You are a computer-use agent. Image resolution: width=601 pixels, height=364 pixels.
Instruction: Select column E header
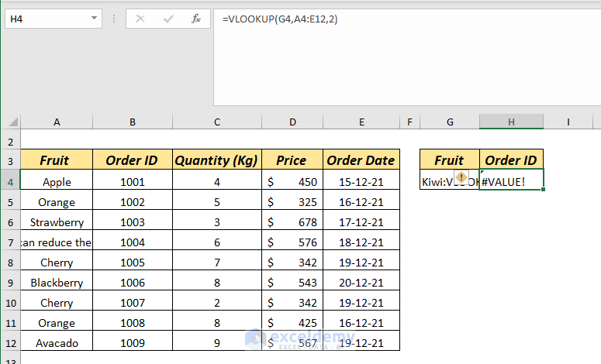tap(361, 122)
